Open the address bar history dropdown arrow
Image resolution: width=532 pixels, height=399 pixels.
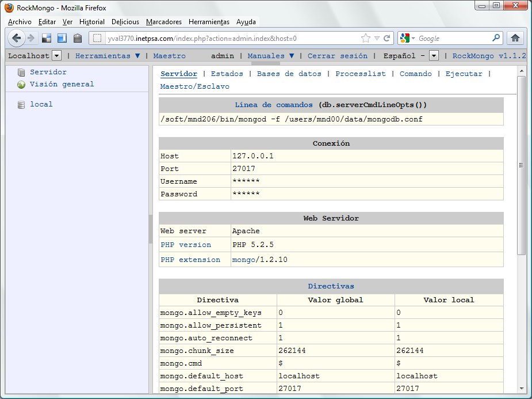pyautogui.click(x=377, y=39)
